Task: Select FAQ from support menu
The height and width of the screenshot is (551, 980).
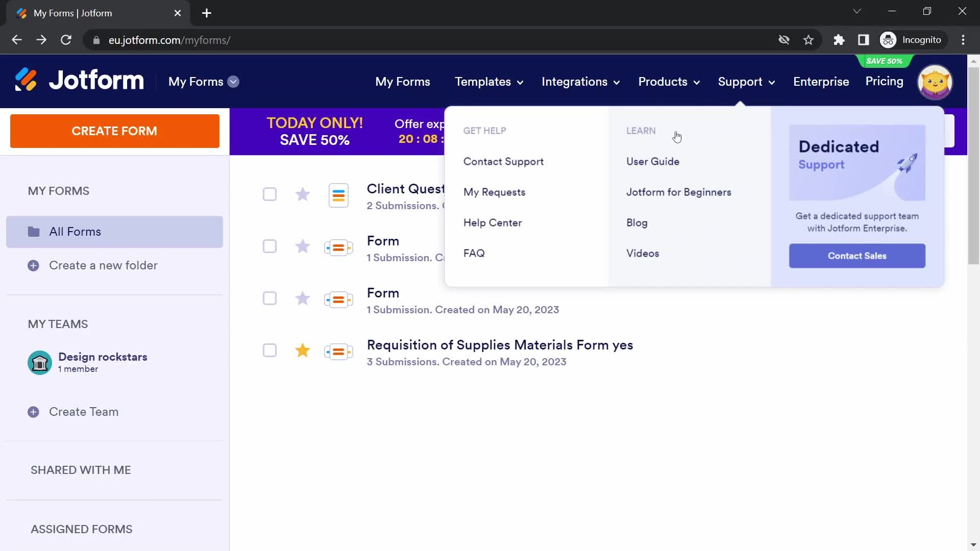Action: 475,253
